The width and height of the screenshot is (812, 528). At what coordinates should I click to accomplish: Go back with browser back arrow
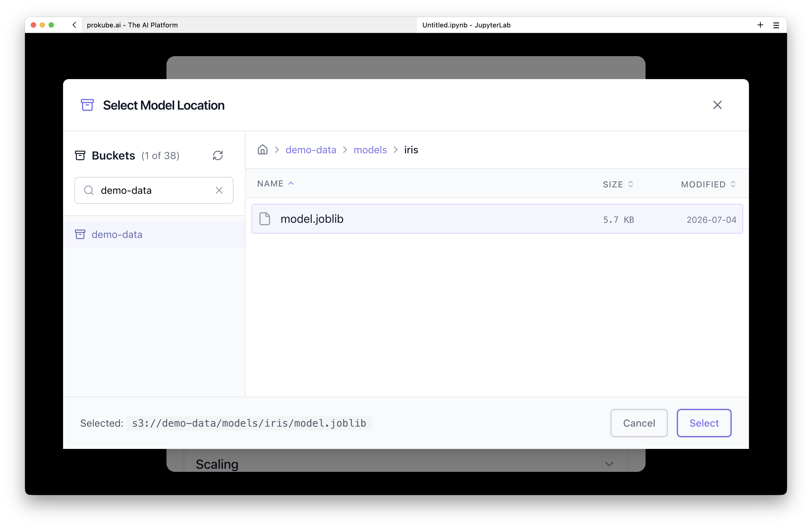coord(74,25)
